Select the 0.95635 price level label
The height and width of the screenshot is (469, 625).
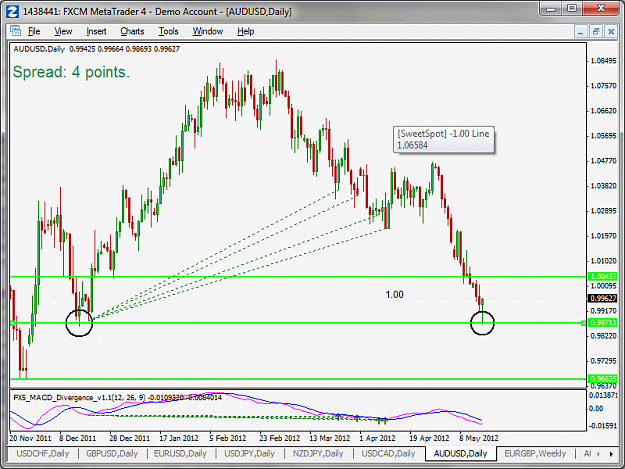603,379
